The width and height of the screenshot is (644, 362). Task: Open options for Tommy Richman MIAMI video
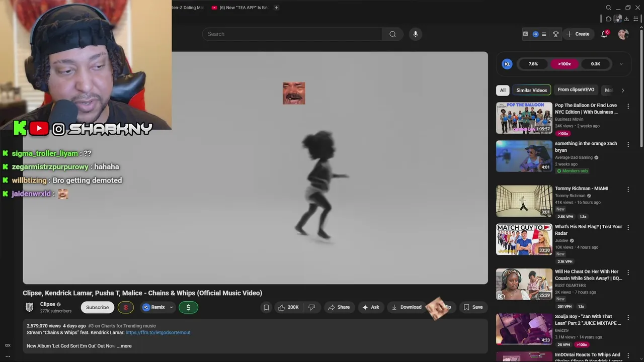628,190
